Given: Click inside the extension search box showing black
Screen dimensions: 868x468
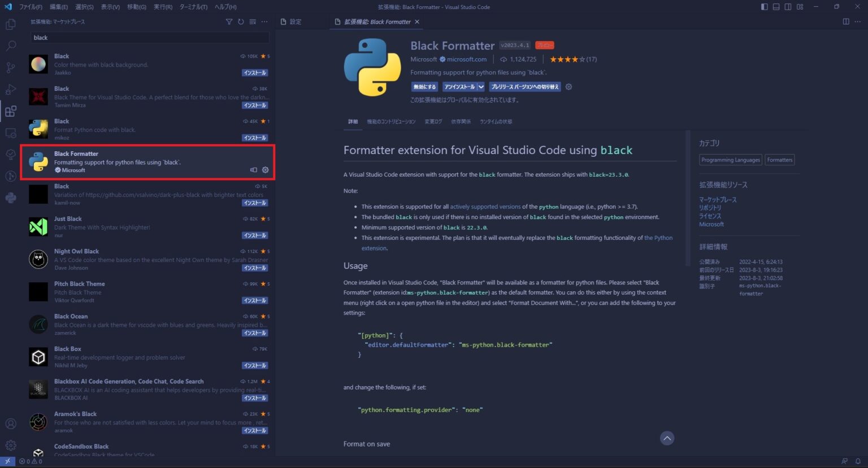Looking at the screenshot, I should tap(149, 37).
